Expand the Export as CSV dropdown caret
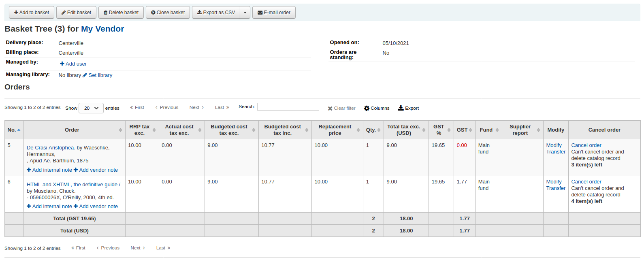Image resolution: width=644 pixels, height=262 pixels. 245,13
